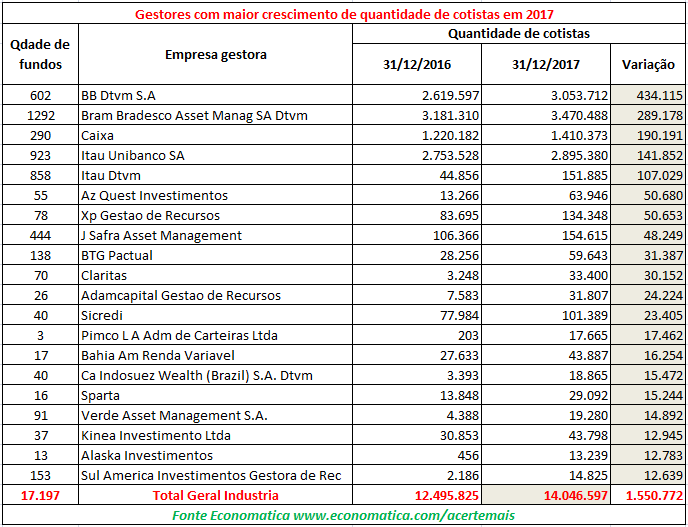Click the variation value '190.191'
The width and height of the screenshot is (688, 527).
pyautogui.click(x=648, y=135)
